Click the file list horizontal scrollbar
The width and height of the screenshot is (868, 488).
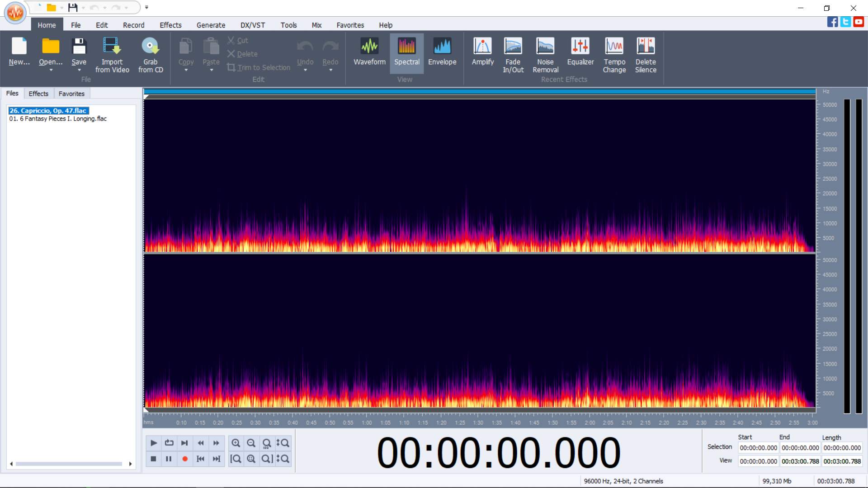point(69,464)
